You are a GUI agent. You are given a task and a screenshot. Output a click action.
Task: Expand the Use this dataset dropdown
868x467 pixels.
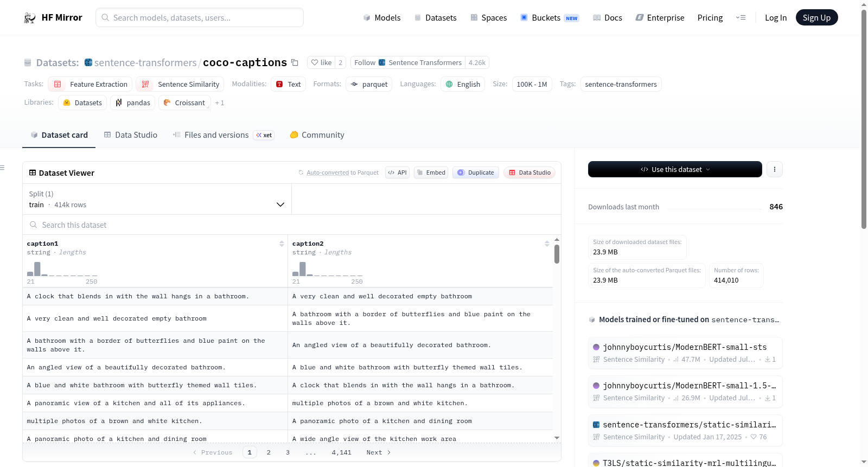pos(675,169)
